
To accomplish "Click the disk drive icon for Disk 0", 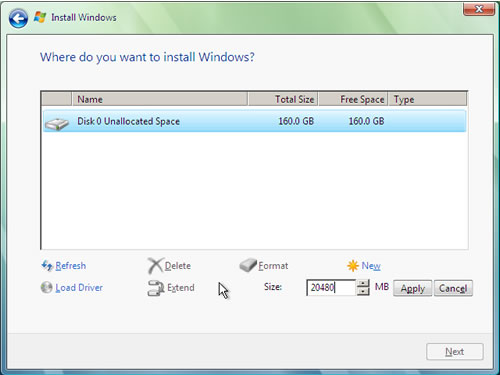I will click(x=57, y=124).
